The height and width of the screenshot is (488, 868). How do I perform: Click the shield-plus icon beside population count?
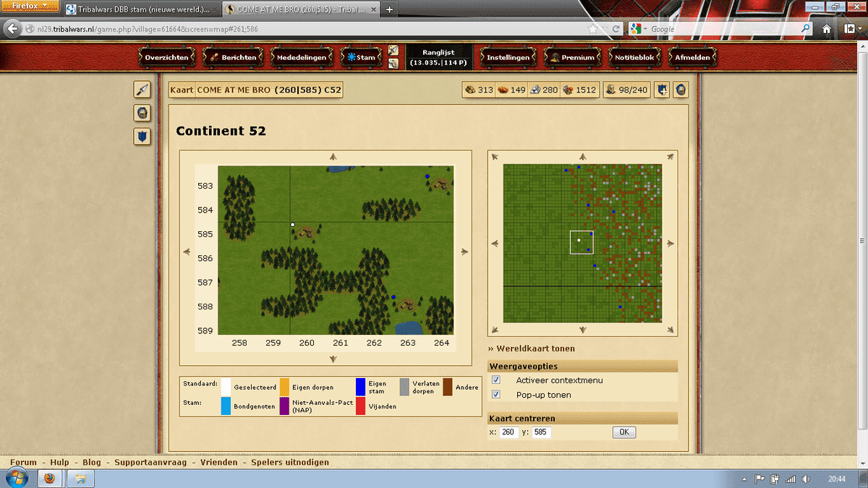[x=662, y=90]
